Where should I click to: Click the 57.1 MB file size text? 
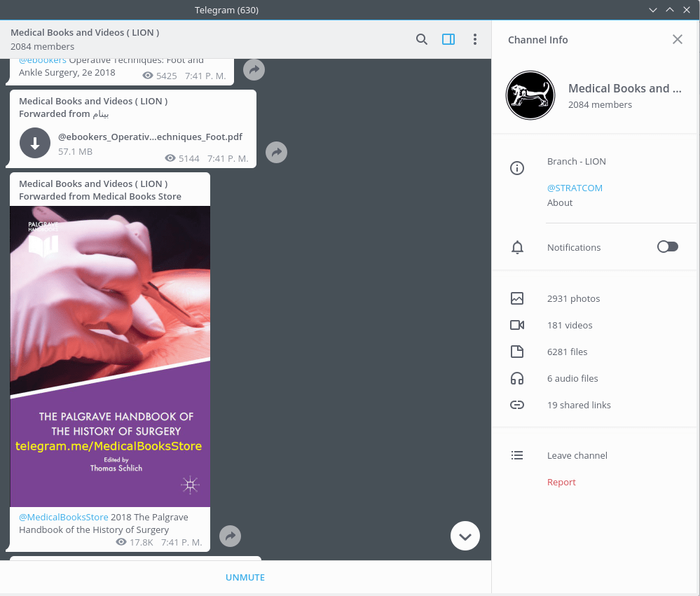75,152
